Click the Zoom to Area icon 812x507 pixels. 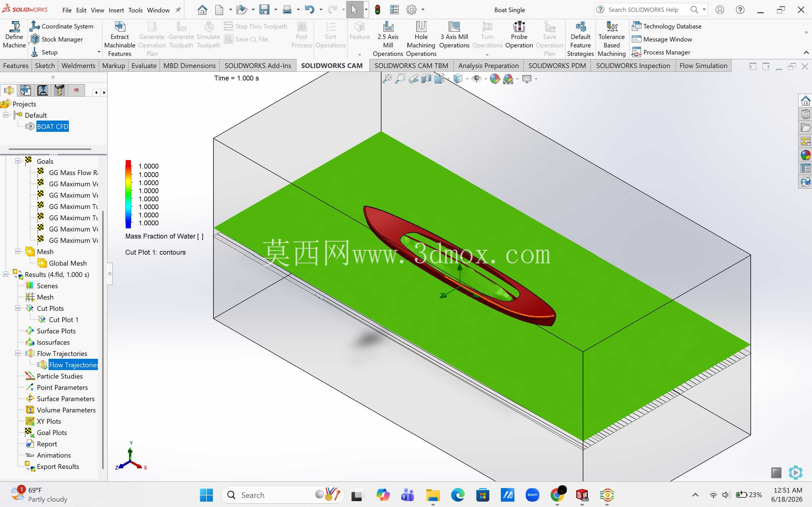point(400,79)
